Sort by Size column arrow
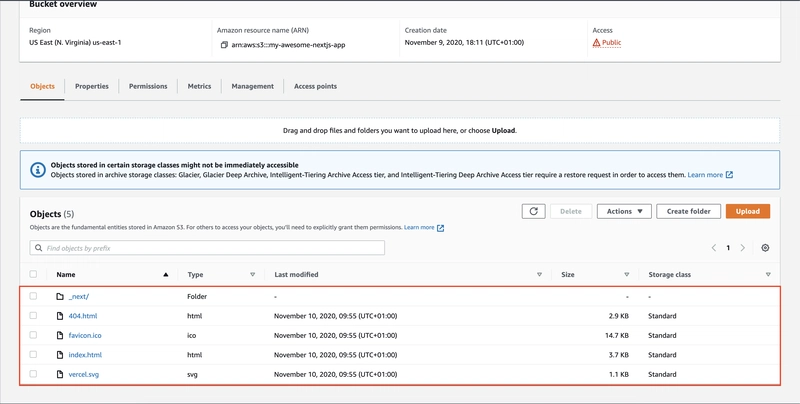Screen dimensions: 800x404 [x=627, y=275]
